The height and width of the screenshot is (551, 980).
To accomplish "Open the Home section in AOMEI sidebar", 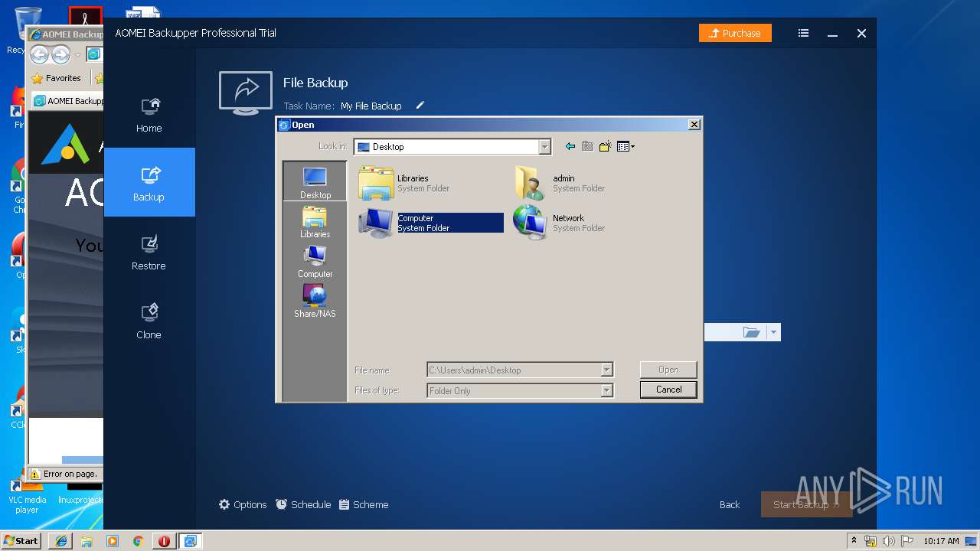I will coord(149,114).
